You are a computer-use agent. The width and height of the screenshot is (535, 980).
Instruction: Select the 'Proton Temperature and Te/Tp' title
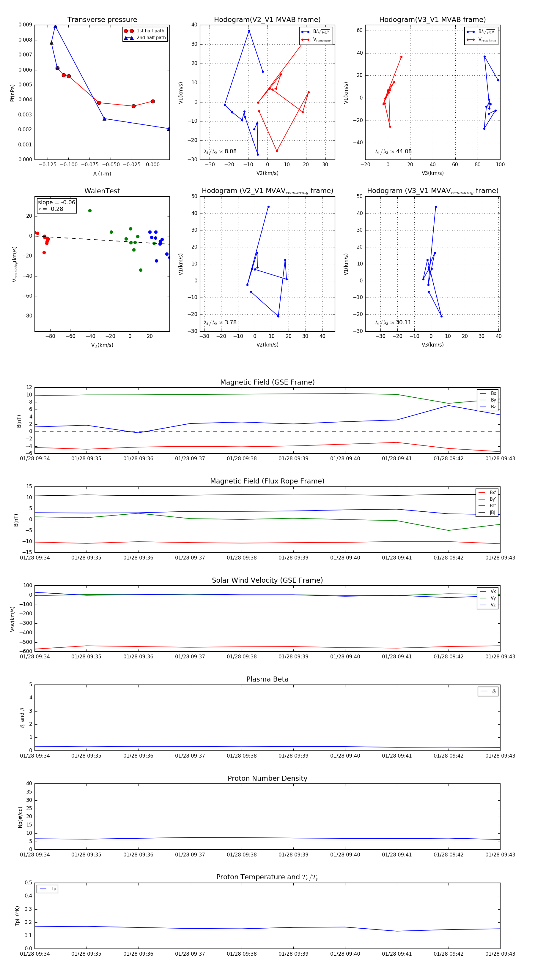267,877
